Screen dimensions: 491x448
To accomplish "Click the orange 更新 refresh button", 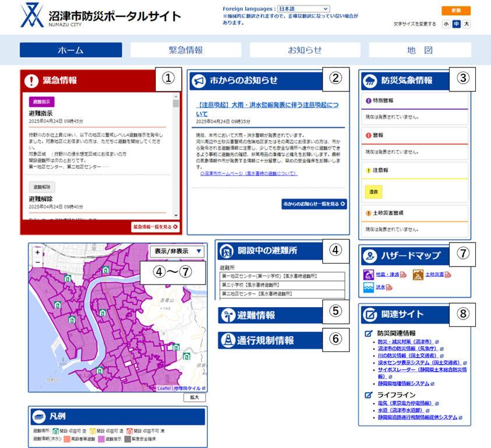I will click(x=455, y=10).
